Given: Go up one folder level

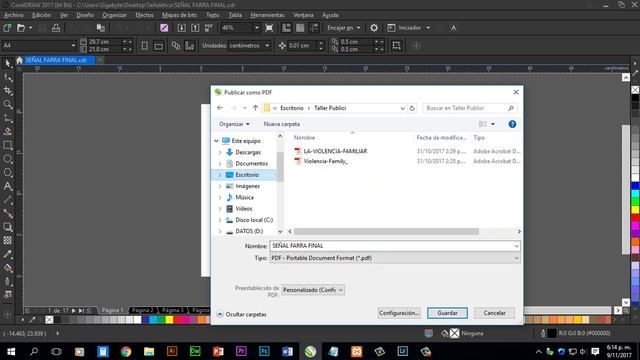Looking at the screenshot, I should coord(255,108).
